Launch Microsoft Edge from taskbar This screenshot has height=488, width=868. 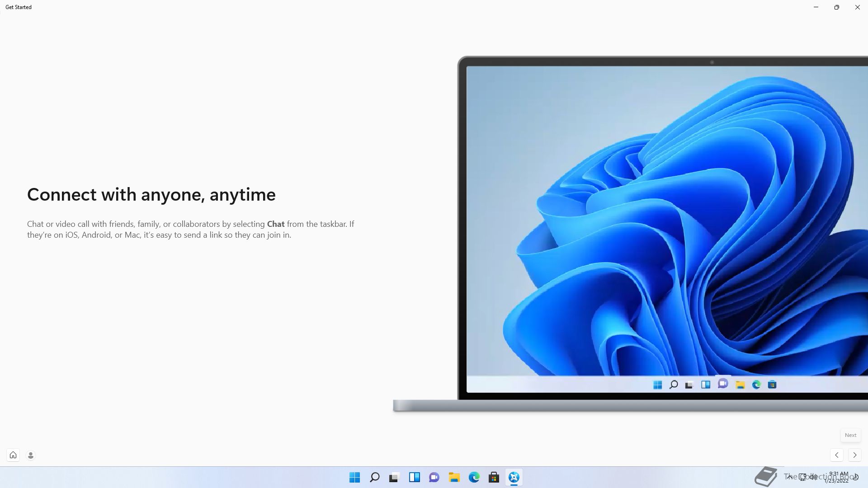474,477
